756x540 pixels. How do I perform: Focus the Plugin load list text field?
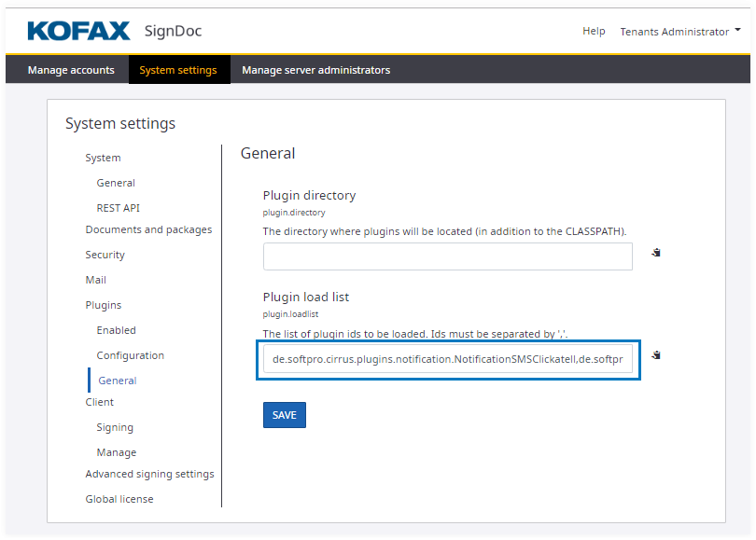point(447,359)
